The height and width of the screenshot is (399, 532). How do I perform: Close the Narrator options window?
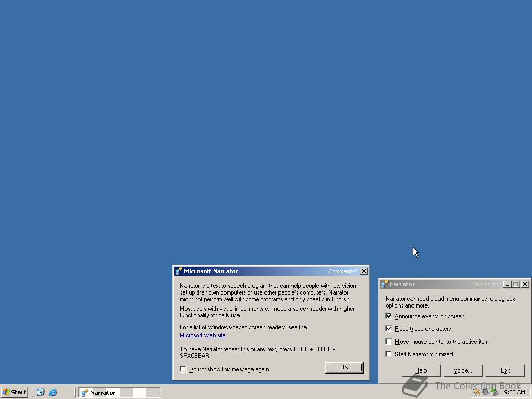525,284
